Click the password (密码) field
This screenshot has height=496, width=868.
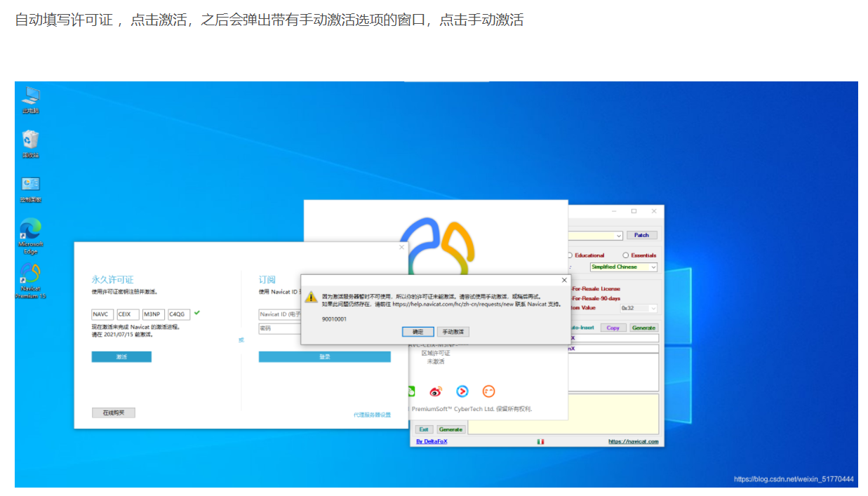point(279,328)
